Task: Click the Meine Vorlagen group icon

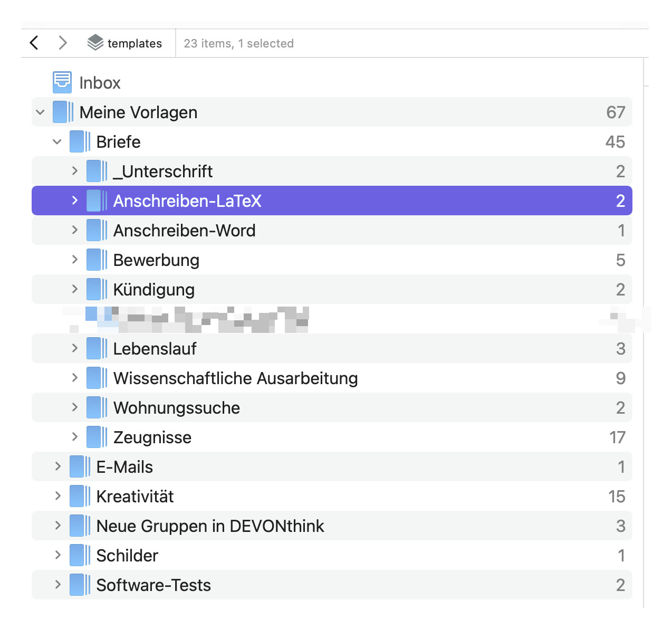Action: point(63,112)
